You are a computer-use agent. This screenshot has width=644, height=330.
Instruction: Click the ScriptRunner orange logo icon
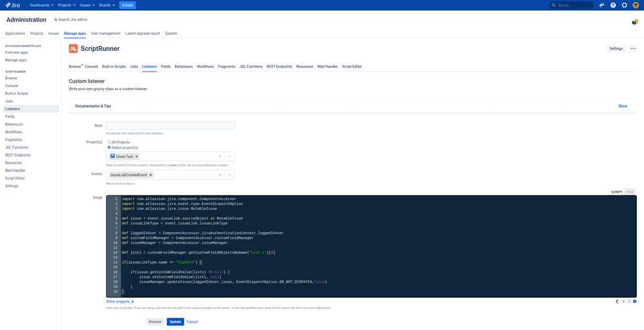pos(73,48)
